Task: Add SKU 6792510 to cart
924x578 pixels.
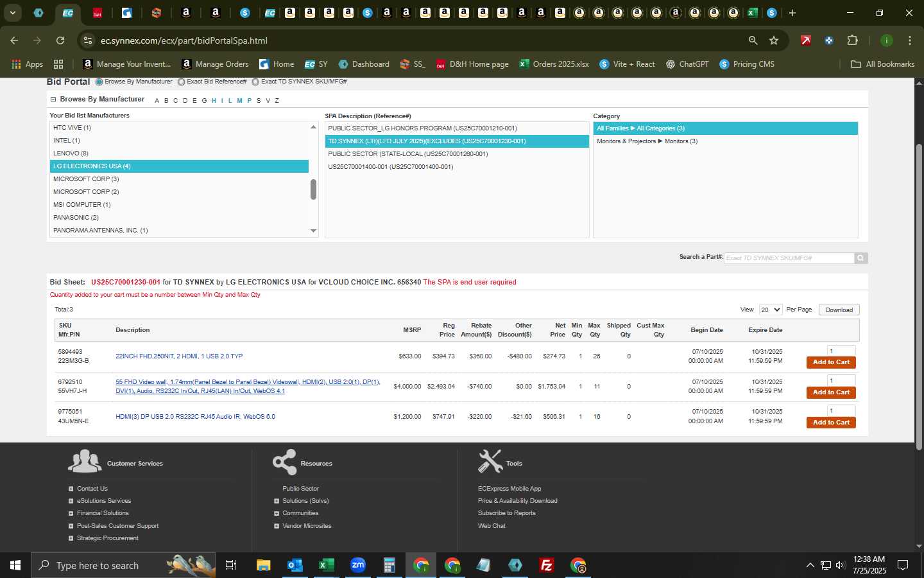Action: click(831, 392)
